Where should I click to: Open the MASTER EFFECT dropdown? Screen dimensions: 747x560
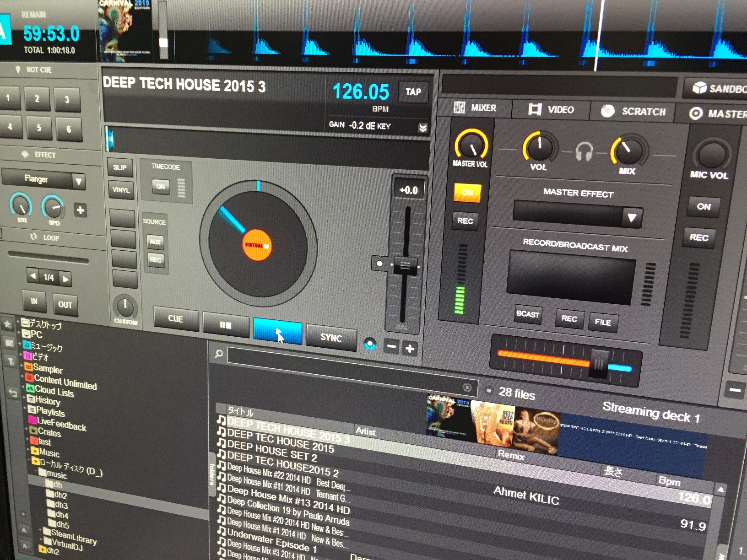click(x=632, y=217)
